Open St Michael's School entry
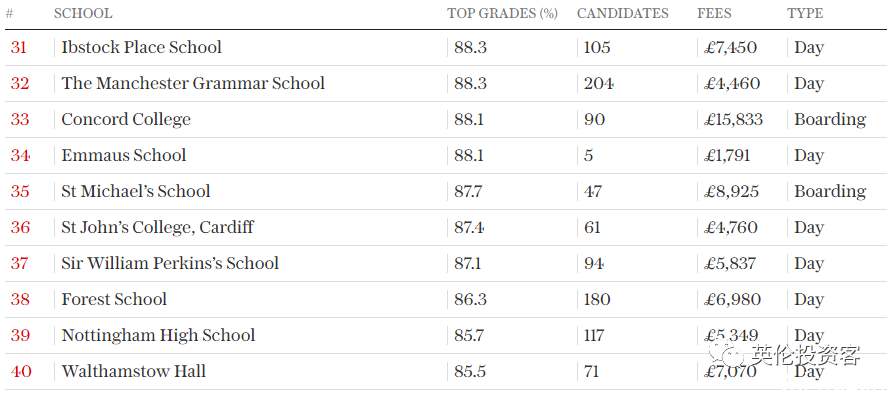The height and width of the screenshot is (394, 889). pyautogui.click(x=136, y=192)
